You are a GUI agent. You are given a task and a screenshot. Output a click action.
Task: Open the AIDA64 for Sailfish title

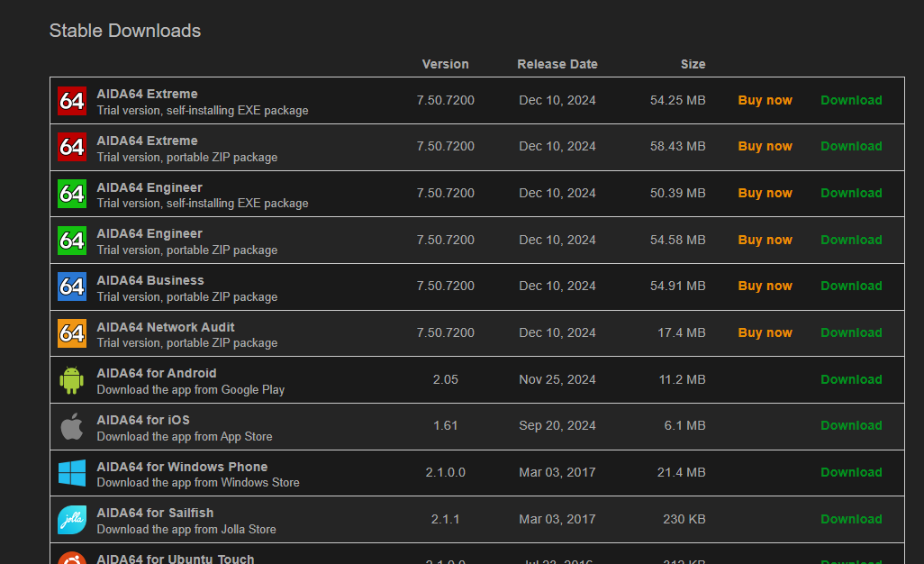click(155, 514)
